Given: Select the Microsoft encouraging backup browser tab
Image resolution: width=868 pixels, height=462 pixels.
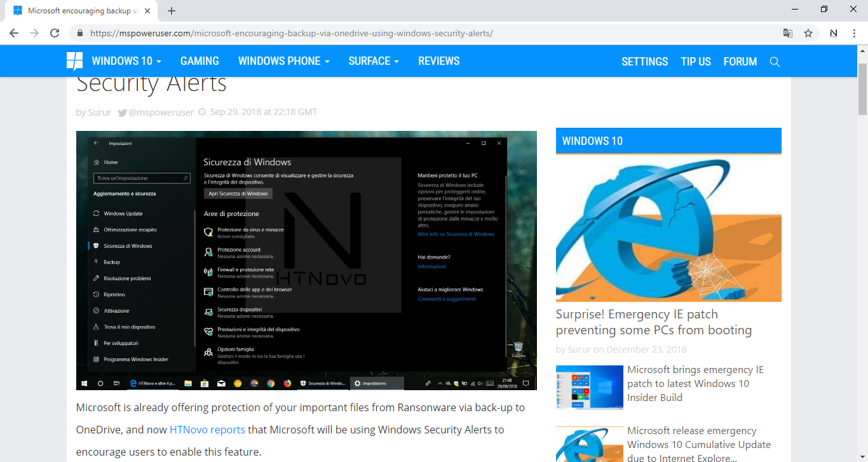Looking at the screenshot, I should pos(81,11).
